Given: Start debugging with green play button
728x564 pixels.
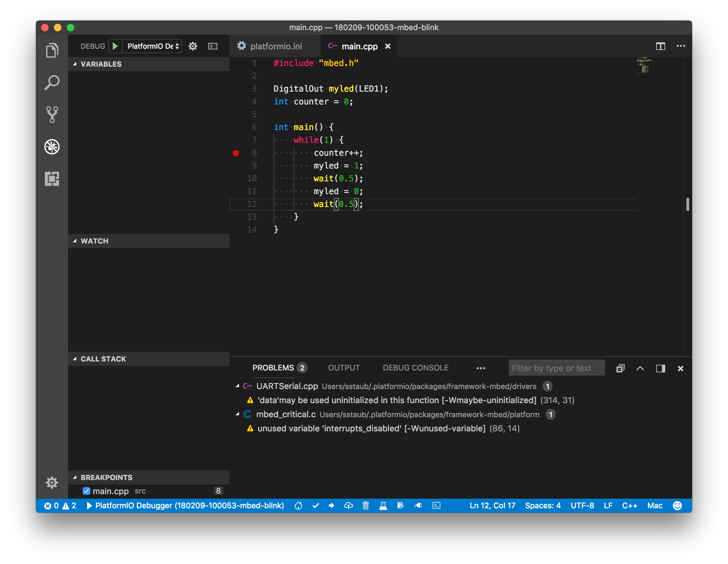Looking at the screenshot, I should 115,46.
